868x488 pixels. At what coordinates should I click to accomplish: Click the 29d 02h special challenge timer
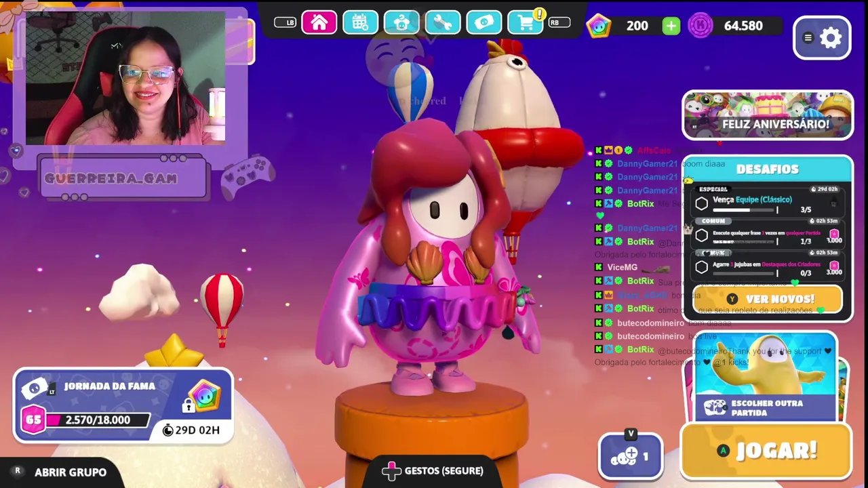(824, 189)
